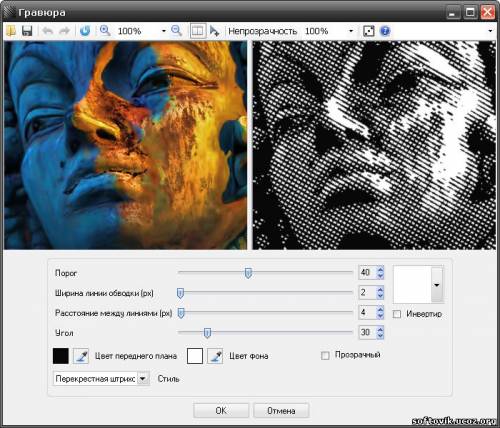The height and width of the screenshot is (428, 500).
Task: Open the preset preview dropdown arrow
Action: pos(437,285)
